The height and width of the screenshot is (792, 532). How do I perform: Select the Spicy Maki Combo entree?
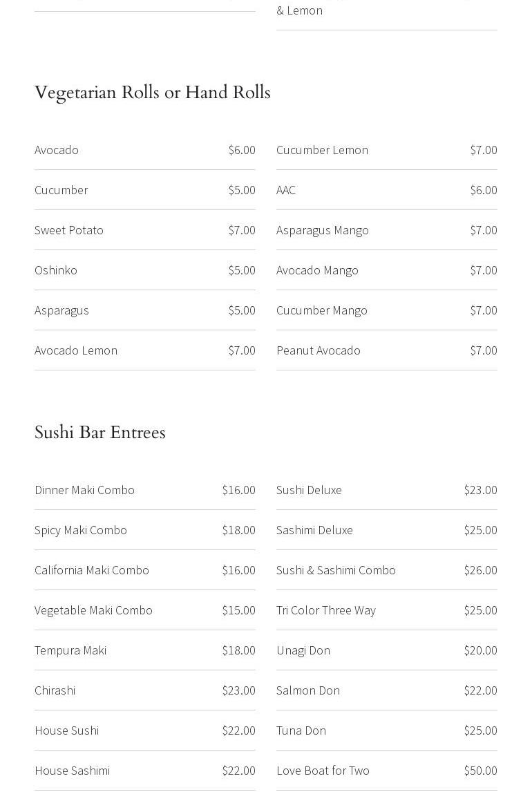pyautogui.click(x=81, y=530)
